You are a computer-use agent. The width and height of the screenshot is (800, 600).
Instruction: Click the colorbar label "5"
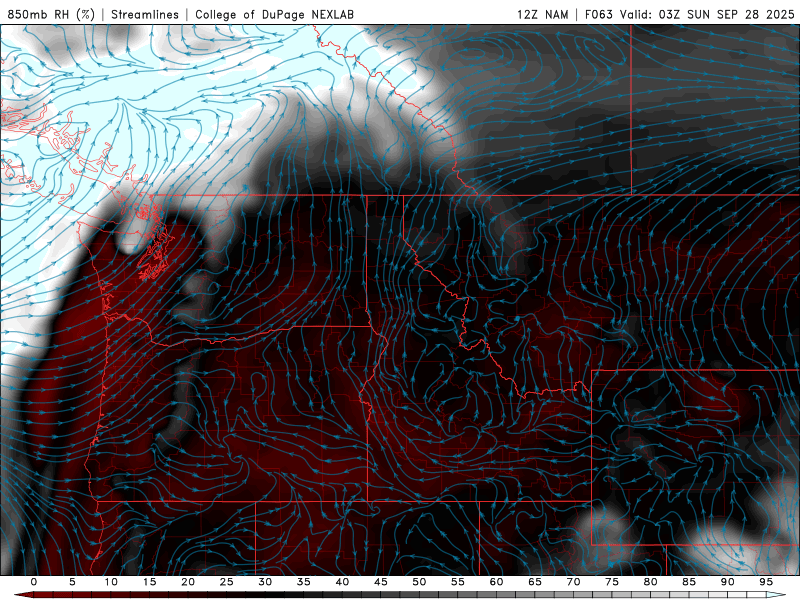pos(72,582)
